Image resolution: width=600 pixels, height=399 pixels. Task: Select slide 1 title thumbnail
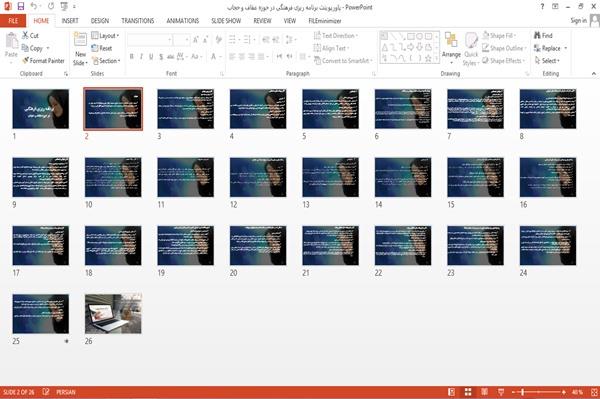coord(41,109)
